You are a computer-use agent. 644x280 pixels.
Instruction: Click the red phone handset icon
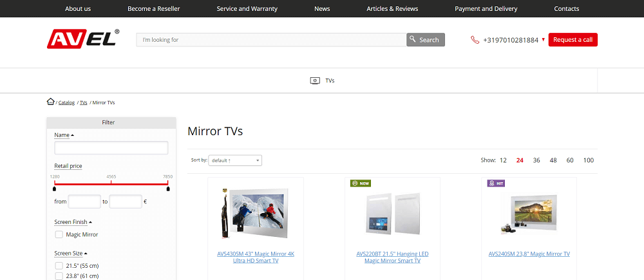(x=475, y=40)
